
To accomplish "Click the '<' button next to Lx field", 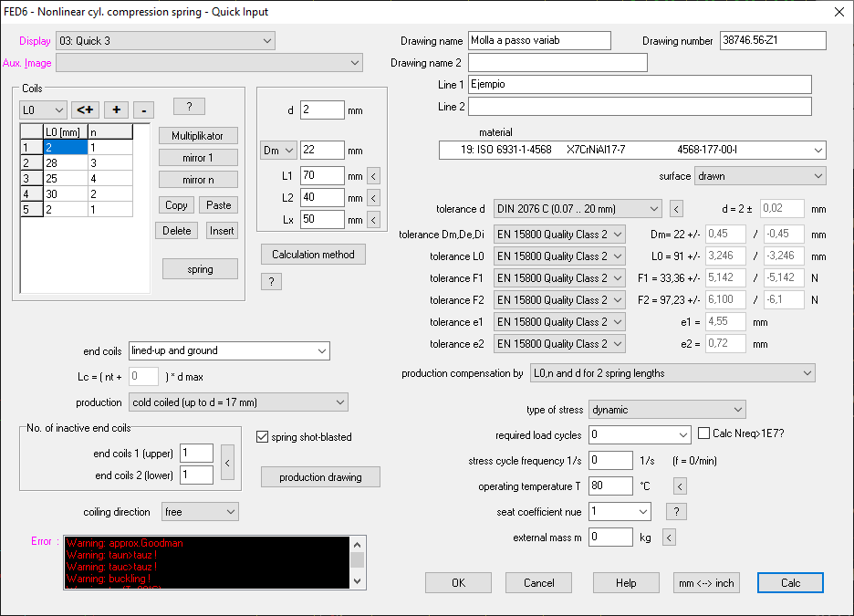I will point(372,220).
